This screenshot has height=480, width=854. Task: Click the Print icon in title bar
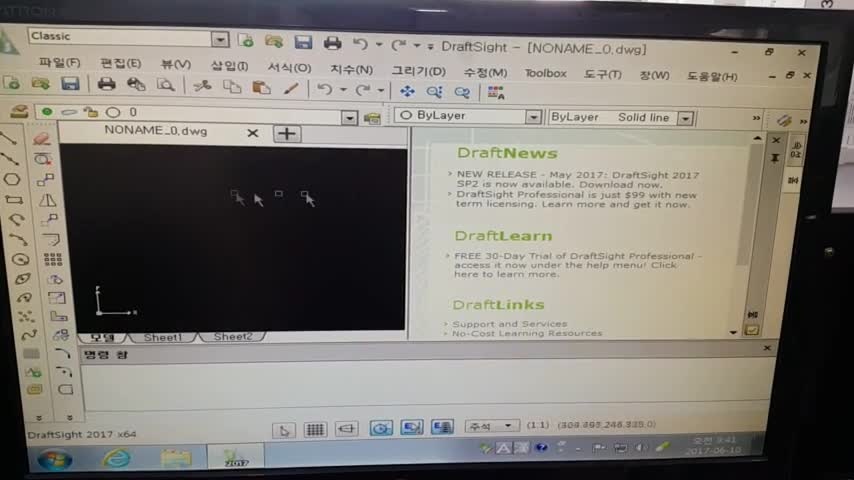(332, 43)
